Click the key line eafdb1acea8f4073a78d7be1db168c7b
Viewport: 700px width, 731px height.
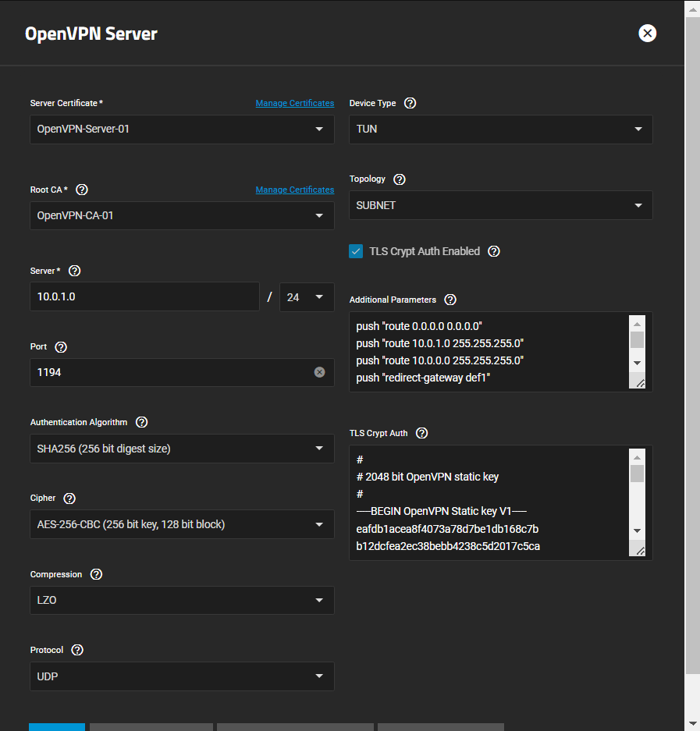tap(447, 529)
